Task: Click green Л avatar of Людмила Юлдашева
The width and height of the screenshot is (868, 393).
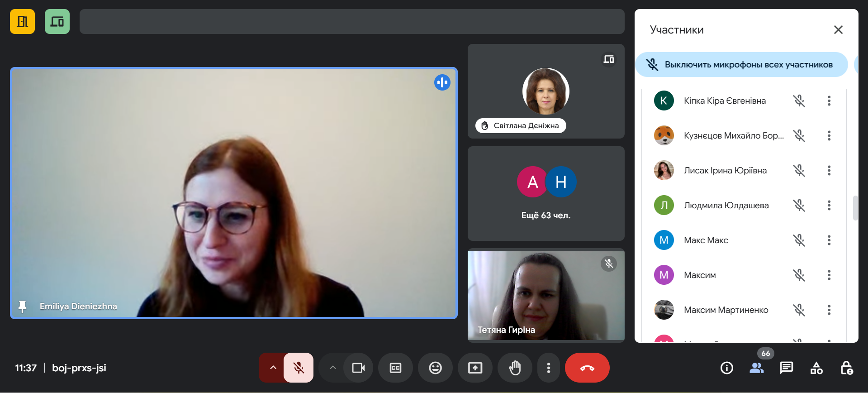Action: [x=664, y=205]
